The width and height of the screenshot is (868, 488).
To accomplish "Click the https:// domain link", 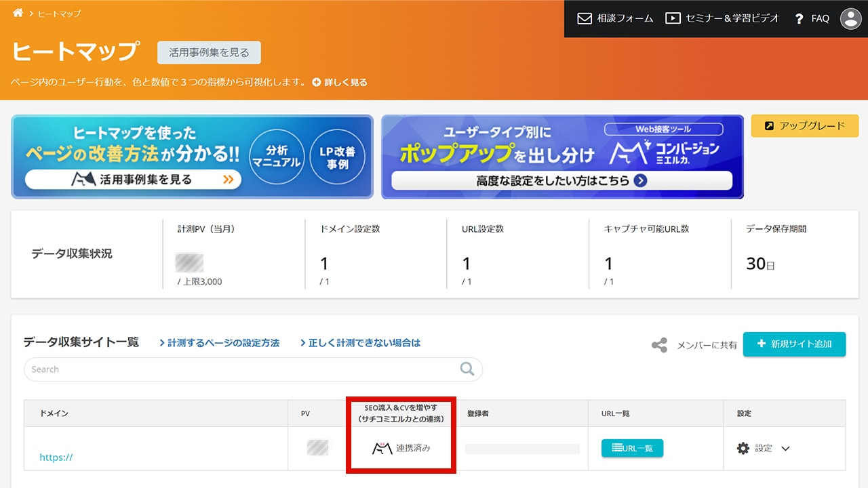I will coord(56,457).
